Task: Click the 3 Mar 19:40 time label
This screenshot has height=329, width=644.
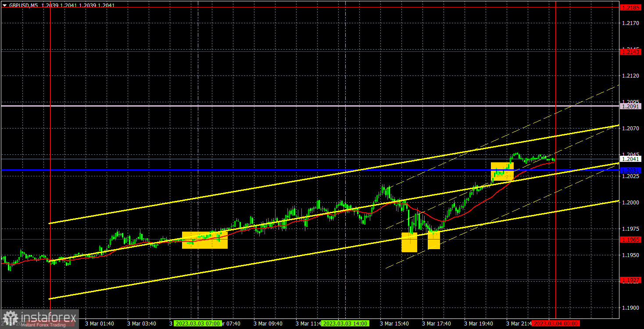Action: (479, 323)
